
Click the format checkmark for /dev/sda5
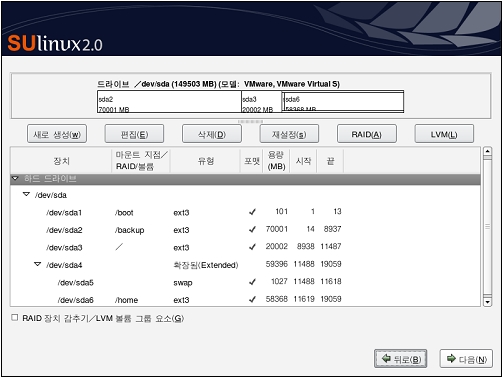(252, 282)
